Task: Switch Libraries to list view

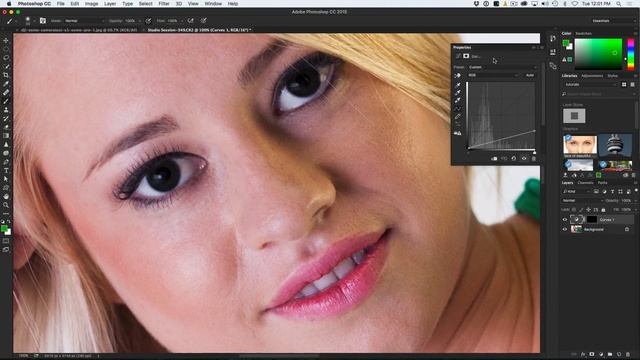Action: click(632, 84)
